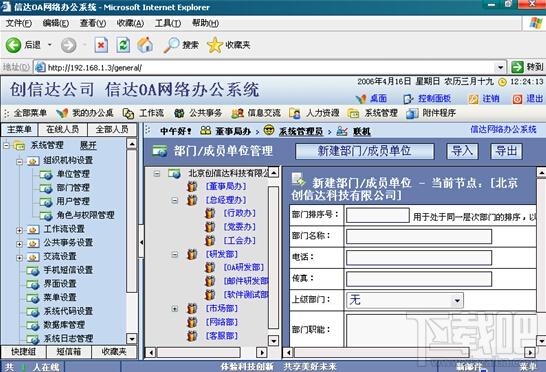Expand 交流设置 tree node
The image size is (546, 372).
coord(20,258)
